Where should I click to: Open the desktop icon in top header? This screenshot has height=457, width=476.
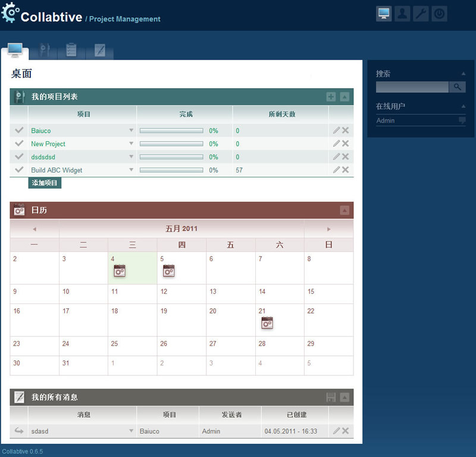[384, 14]
